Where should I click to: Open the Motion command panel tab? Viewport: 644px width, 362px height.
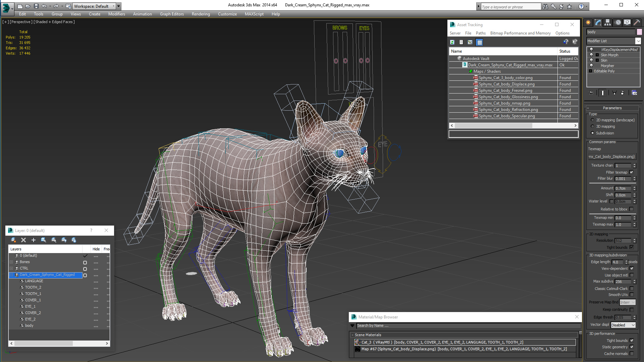point(618,22)
